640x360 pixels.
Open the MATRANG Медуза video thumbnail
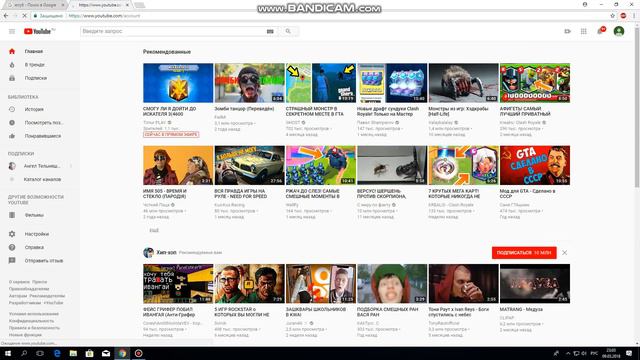[x=535, y=284]
